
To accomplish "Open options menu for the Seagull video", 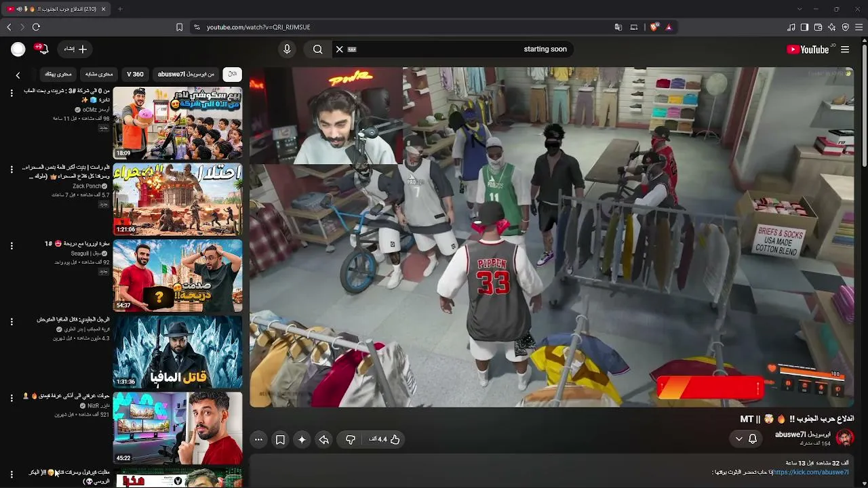I will pos(12,245).
